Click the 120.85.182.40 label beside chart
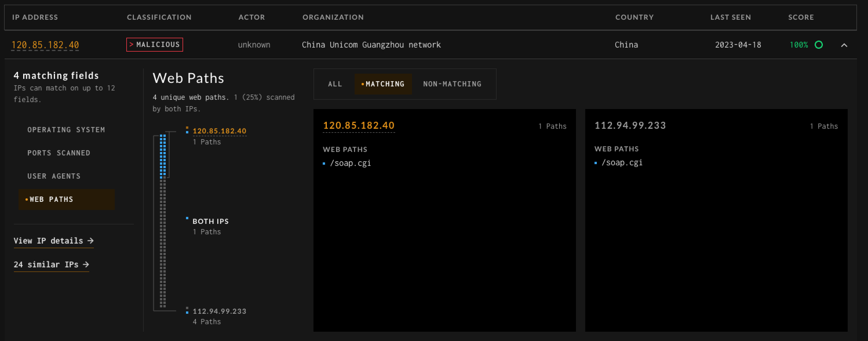Image resolution: width=868 pixels, height=341 pixels. [219, 131]
